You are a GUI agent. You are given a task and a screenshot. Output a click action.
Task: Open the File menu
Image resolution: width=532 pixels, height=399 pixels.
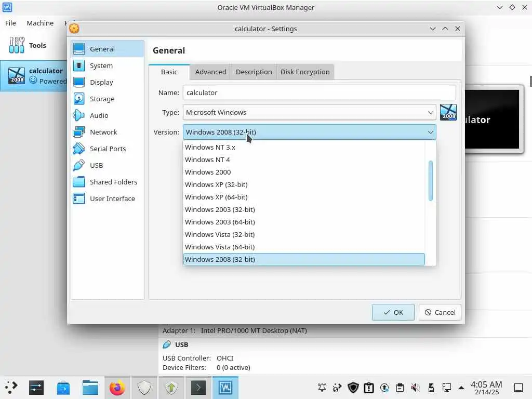point(10,23)
